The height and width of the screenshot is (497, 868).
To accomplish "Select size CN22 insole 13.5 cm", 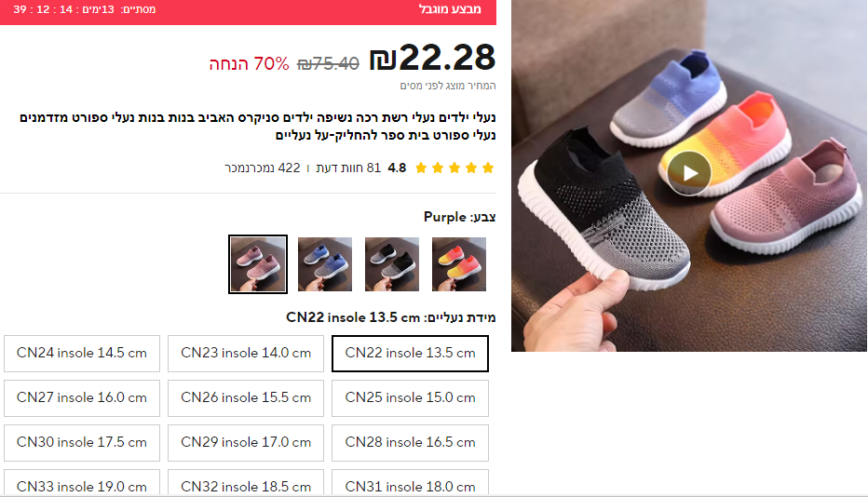I will [x=410, y=353].
